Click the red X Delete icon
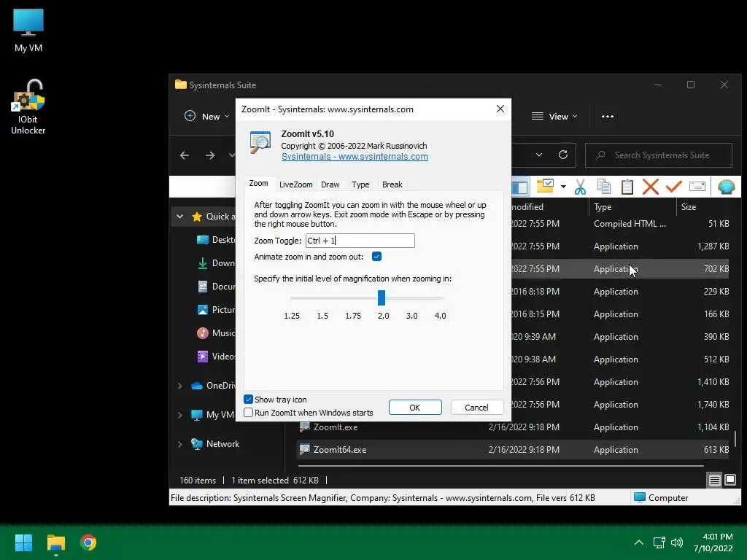Viewport: 747px width, 560px height. click(x=650, y=187)
